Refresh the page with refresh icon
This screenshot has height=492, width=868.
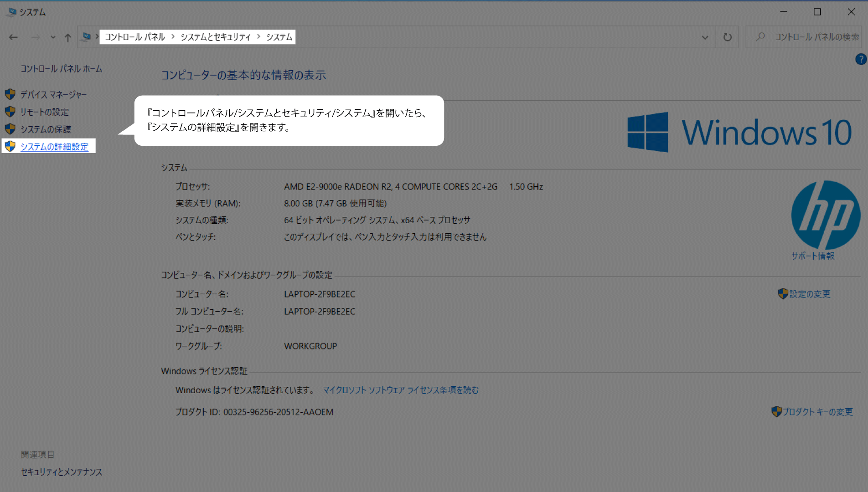(728, 37)
